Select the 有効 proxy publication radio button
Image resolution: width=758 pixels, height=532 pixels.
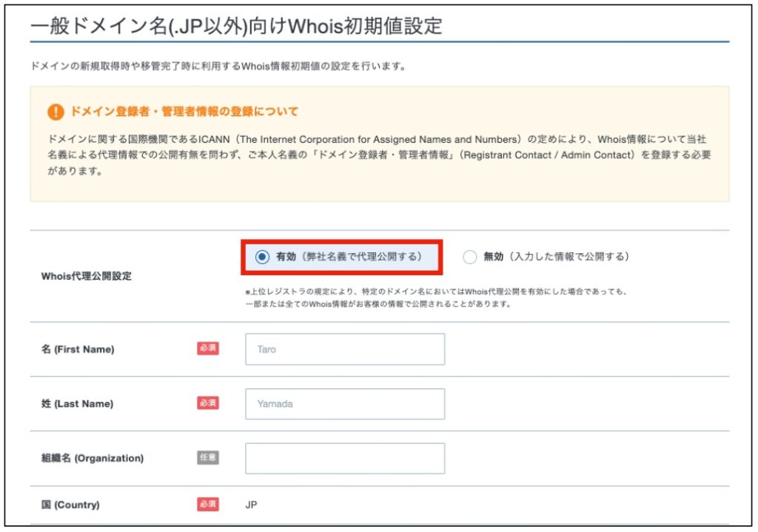point(262,257)
